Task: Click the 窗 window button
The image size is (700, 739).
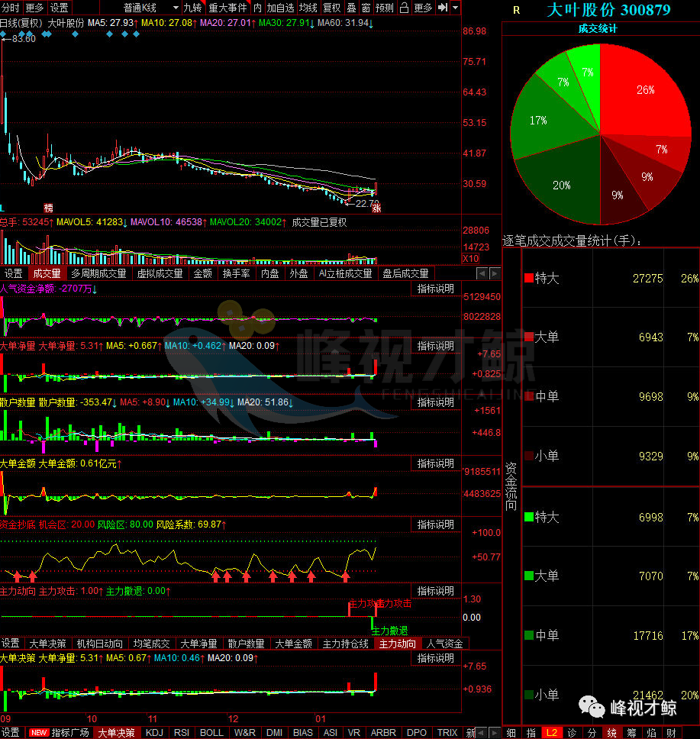Action: click(x=366, y=8)
